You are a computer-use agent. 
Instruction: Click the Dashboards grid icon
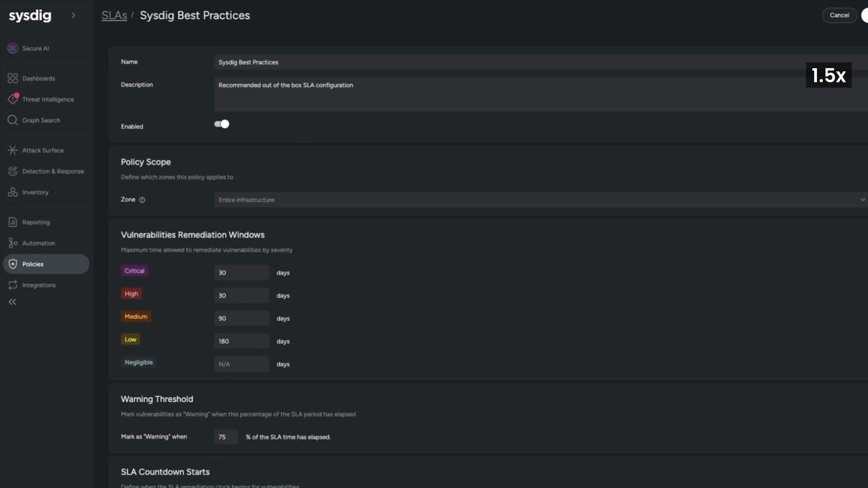point(13,78)
